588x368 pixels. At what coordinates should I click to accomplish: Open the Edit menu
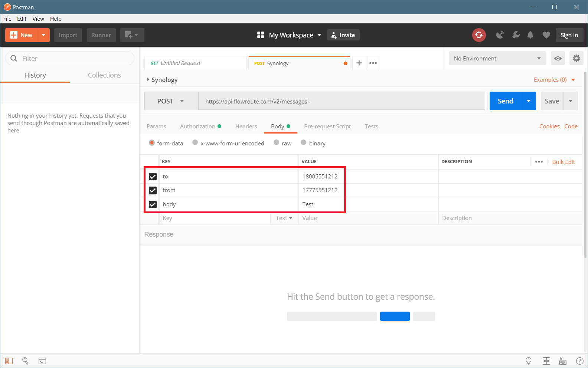coord(22,19)
